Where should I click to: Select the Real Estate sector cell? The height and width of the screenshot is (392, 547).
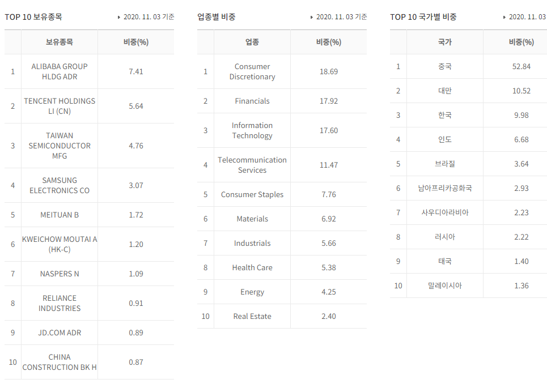tap(252, 316)
